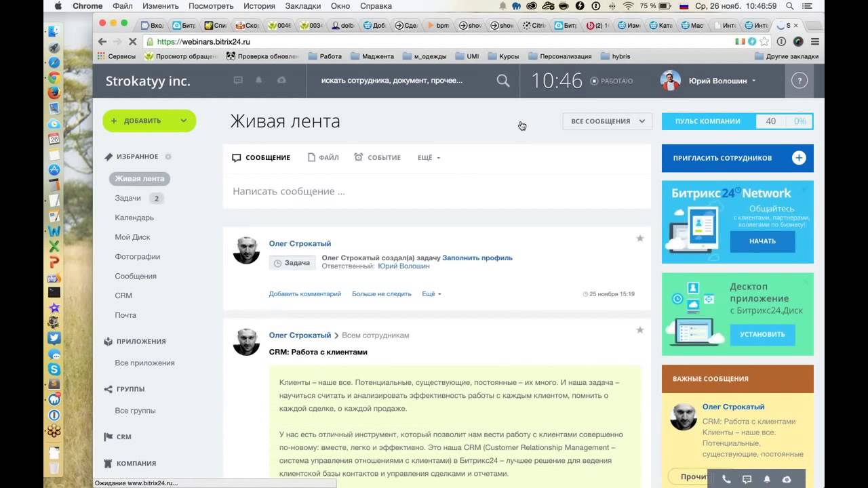This screenshot has width=868, height=488.
Task: Click cloud icon in bottom-right bar
Action: point(787,479)
